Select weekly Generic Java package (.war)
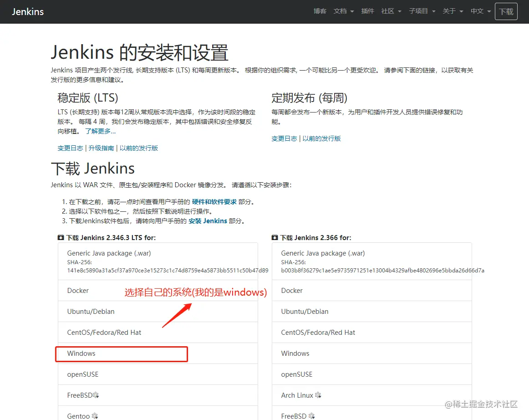 [372, 261]
